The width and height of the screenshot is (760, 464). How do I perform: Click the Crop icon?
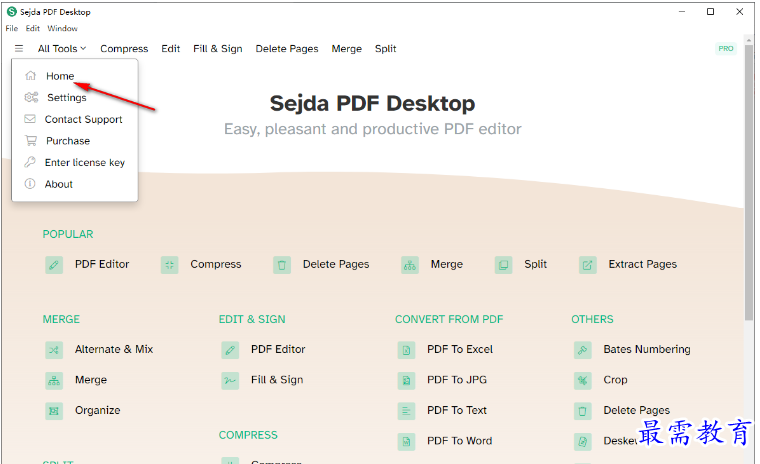[x=583, y=381]
